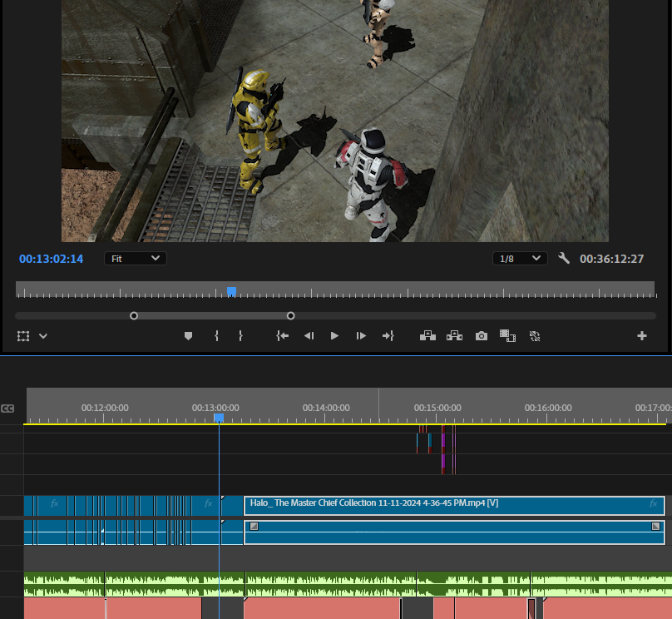Click the Lift button
The width and height of the screenshot is (672, 619).
[x=428, y=336]
